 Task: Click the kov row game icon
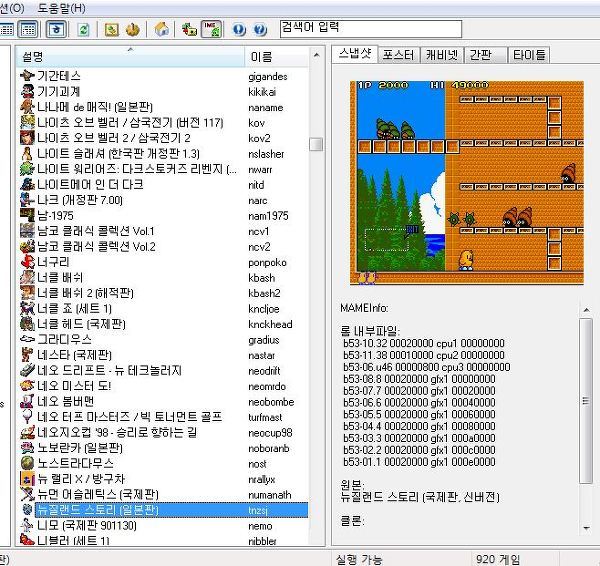coord(27,122)
